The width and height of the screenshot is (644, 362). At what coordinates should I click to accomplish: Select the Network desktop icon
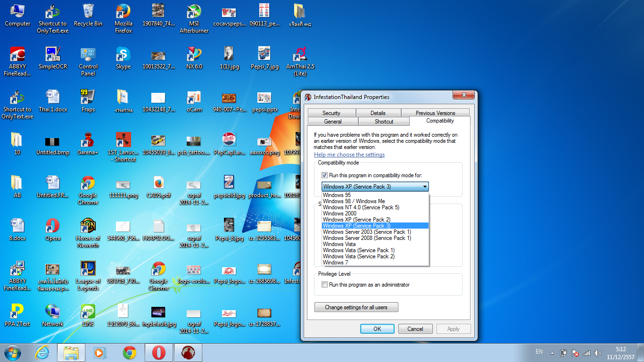click(x=53, y=316)
